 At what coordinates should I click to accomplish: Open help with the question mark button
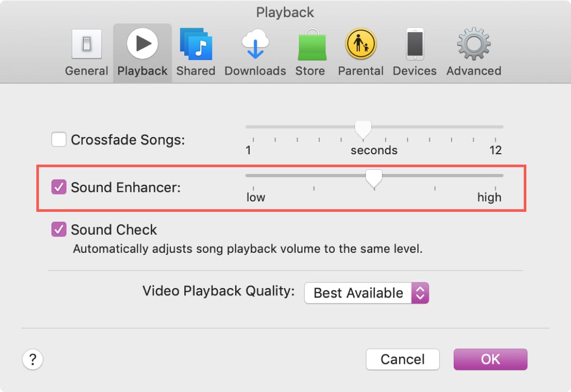pyautogui.click(x=33, y=360)
